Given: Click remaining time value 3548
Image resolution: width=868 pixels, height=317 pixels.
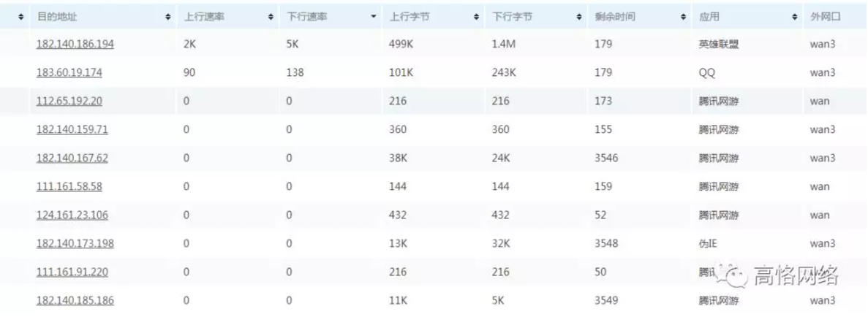Looking at the screenshot, I should [606, 243].
